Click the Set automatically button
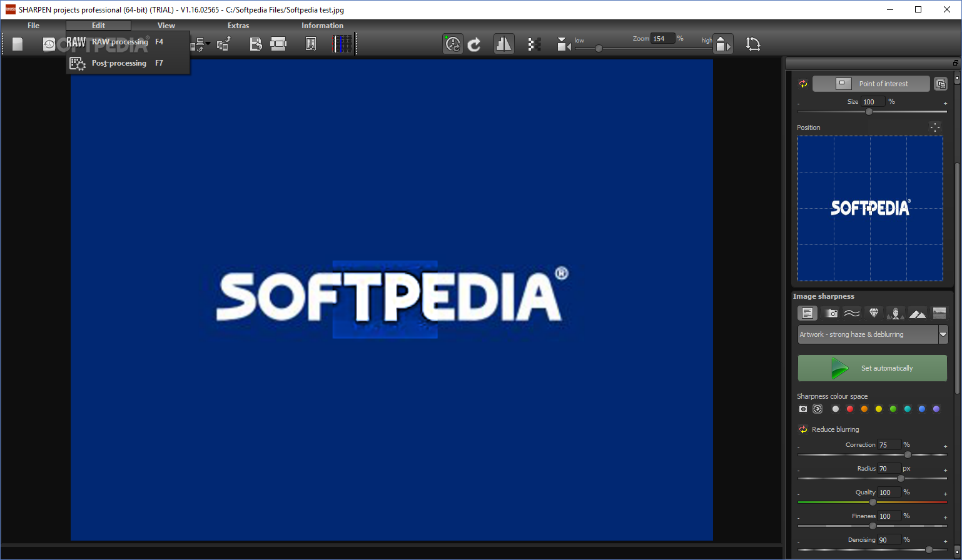 pos(873,368)
